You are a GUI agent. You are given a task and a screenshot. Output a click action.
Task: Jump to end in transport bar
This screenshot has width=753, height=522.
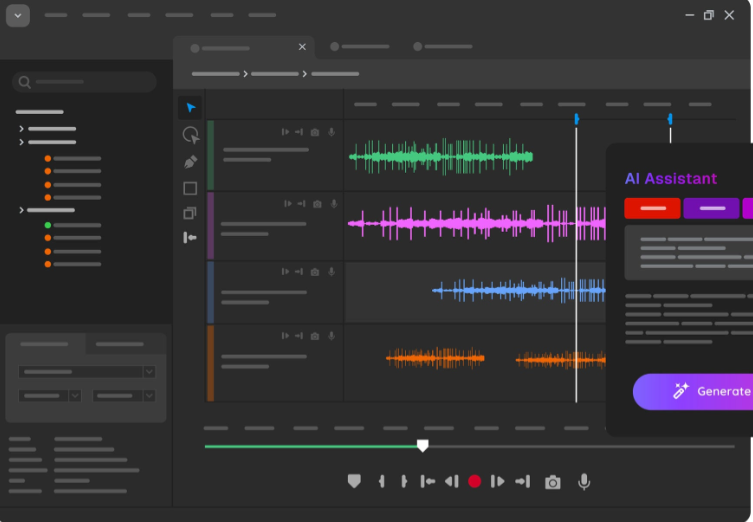coord(522,481)
